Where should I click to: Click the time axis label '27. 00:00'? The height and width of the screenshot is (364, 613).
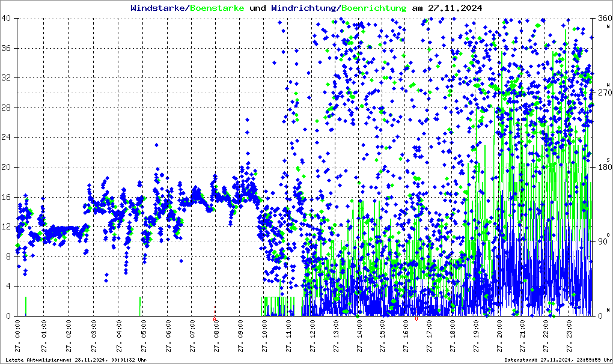[x=18, y=336]
